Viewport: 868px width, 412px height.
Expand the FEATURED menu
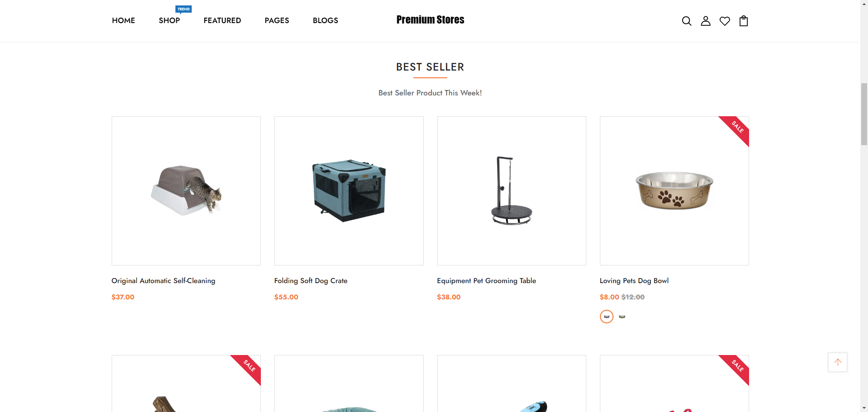(x=222, y=21)
